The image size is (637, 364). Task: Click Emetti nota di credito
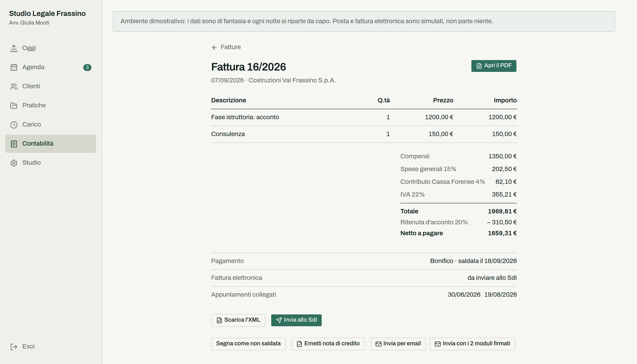328,344
